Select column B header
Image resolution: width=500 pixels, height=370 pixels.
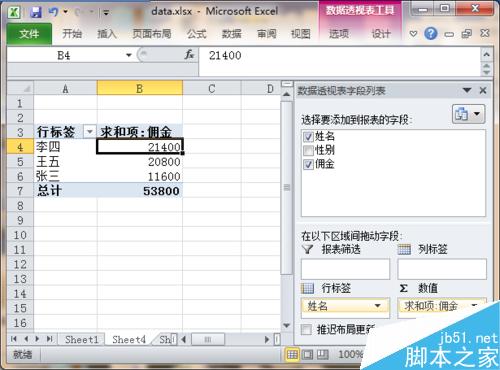[x=140, y=89]
